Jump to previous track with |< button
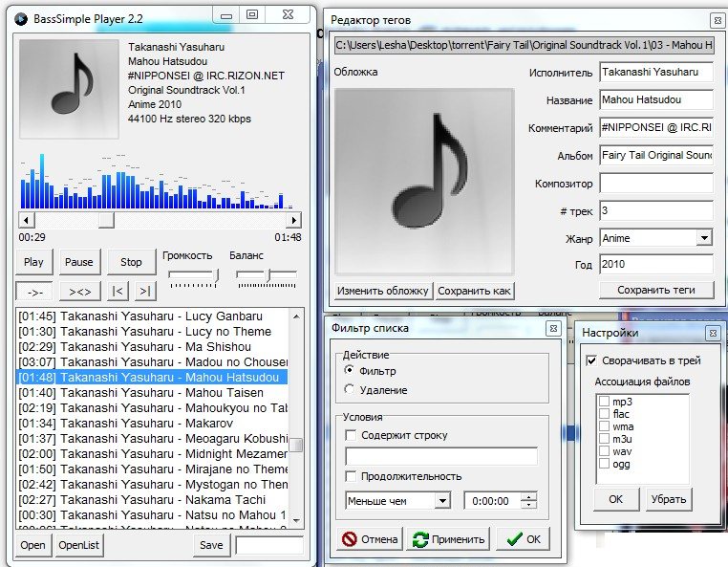This screenshot has height=567, width=728. pos(118,291)
